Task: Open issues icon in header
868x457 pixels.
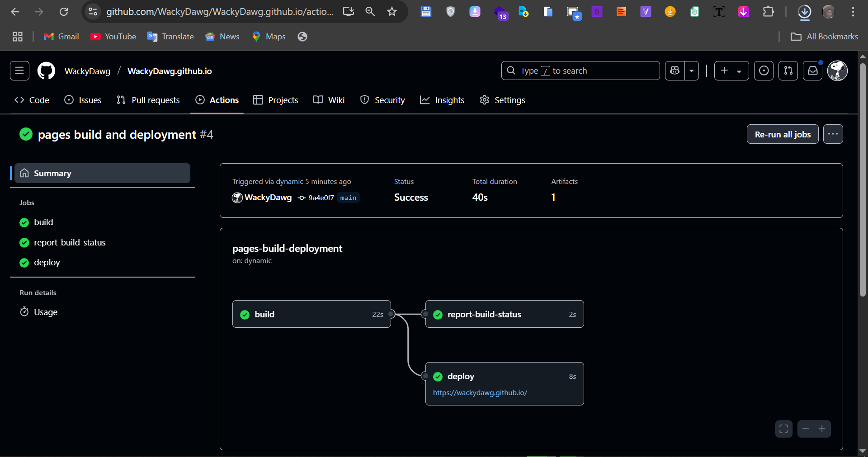Action: [x=764, y=71]
